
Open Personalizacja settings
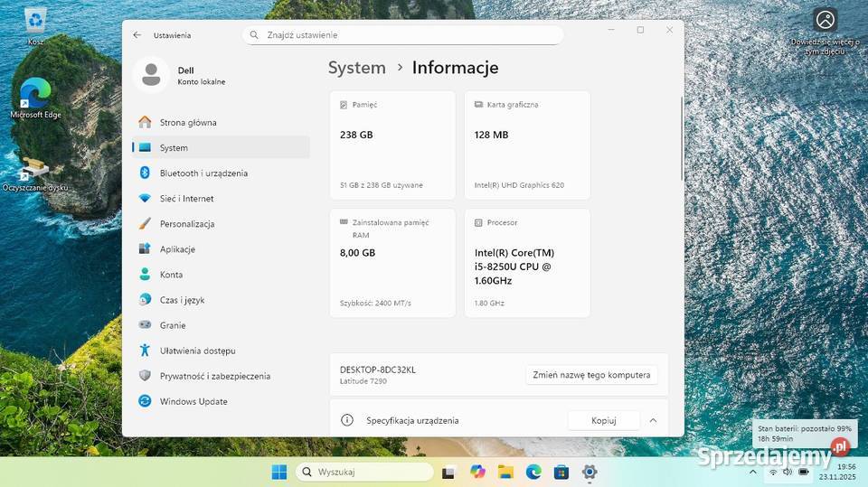point(221,223)
